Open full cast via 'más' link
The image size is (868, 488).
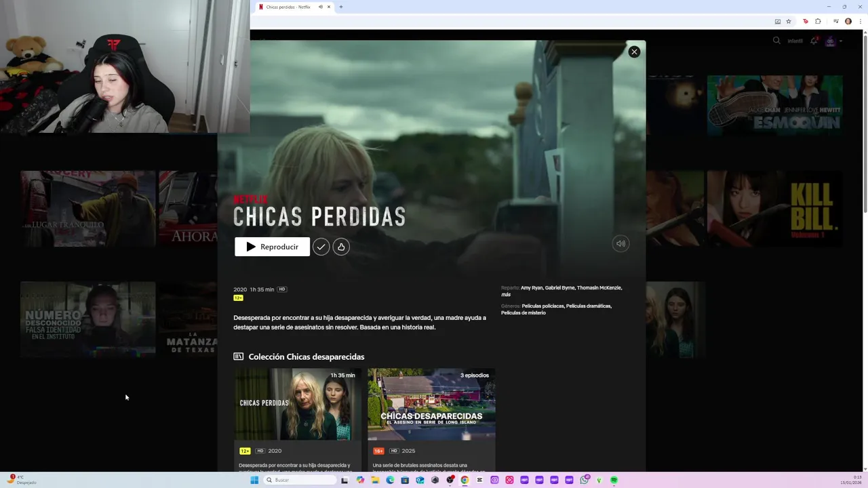click(506, 295)
